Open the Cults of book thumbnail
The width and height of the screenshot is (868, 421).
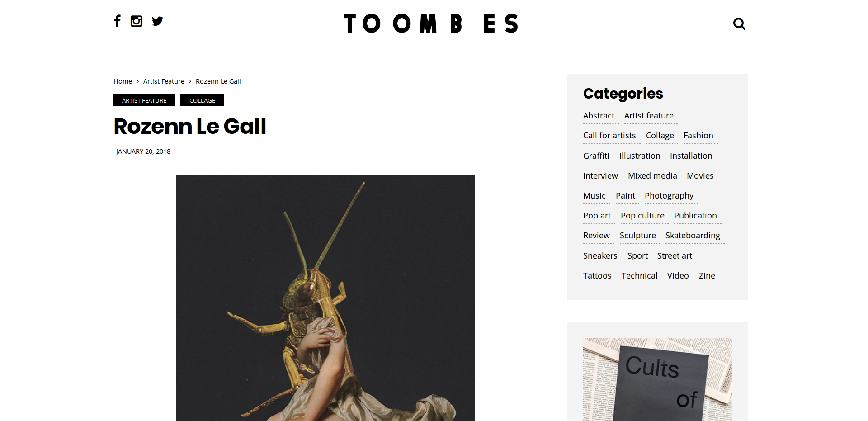click(657, 380)
